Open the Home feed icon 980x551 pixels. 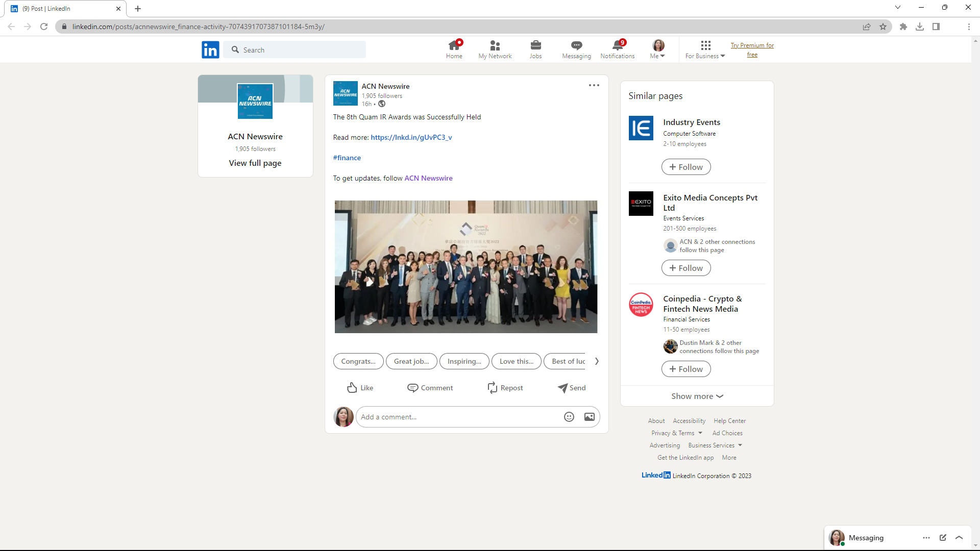tap(454, 49)
